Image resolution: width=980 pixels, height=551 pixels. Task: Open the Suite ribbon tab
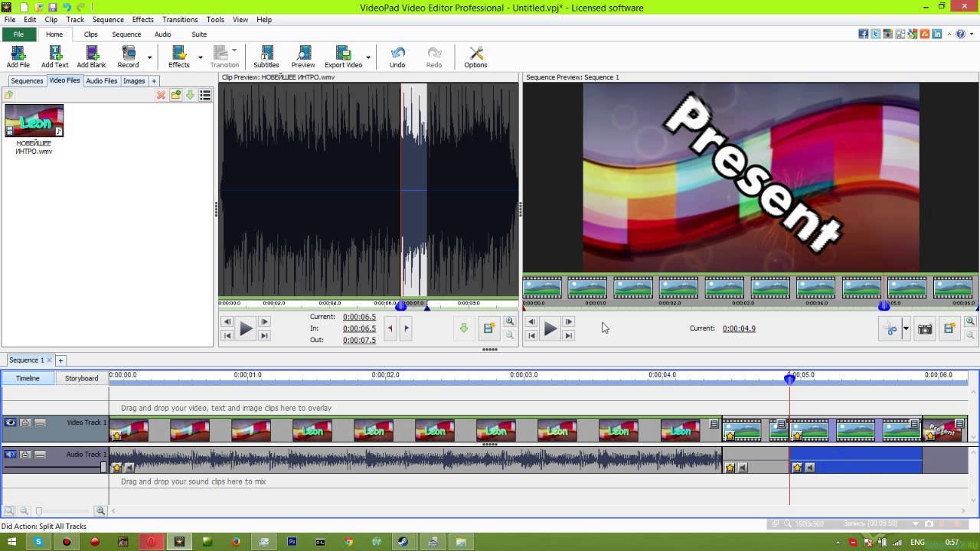click(199, 34)
